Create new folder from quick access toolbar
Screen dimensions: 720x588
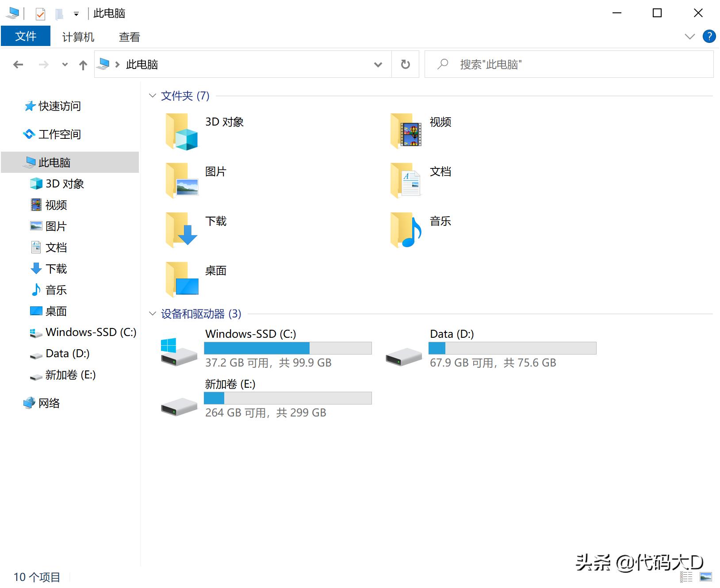tap(58, 13)
